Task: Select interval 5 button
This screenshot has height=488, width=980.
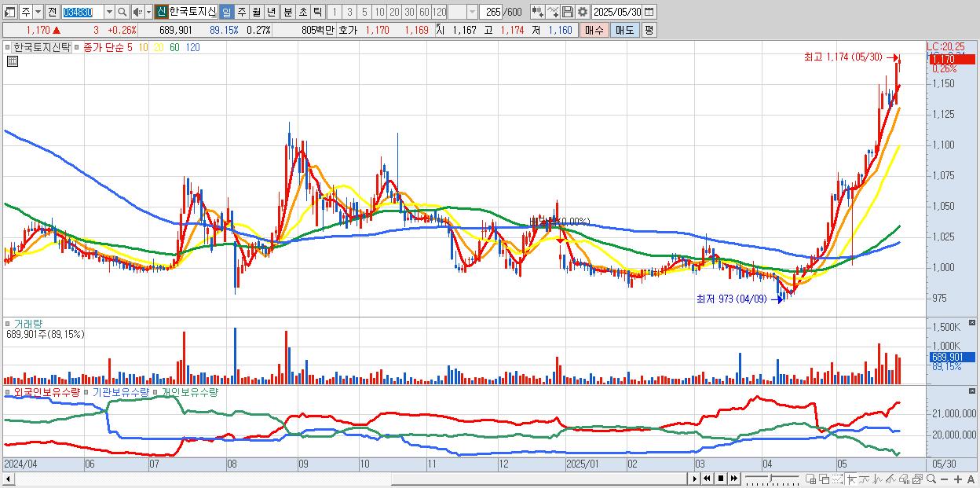Action: click(364, 12)
